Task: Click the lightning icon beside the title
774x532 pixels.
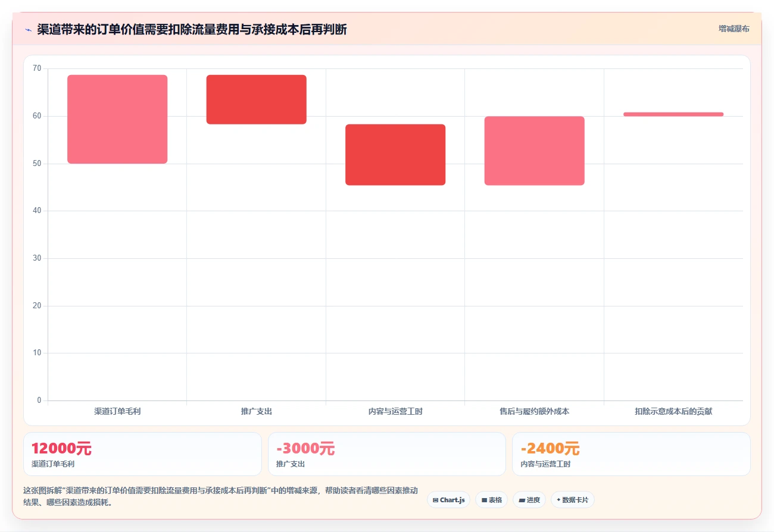Action: 28,30
